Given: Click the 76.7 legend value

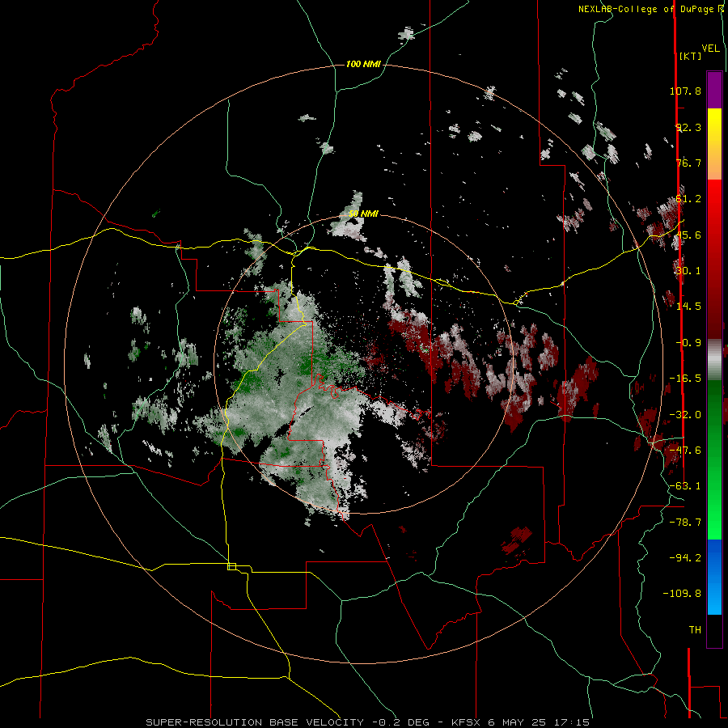Looking at the screenshot, I should click(688, 163).
